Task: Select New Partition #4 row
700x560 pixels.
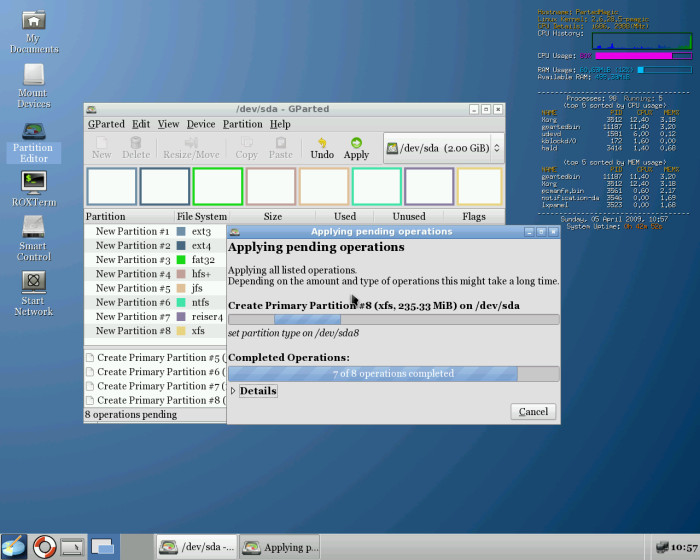Action: point(155,274)
